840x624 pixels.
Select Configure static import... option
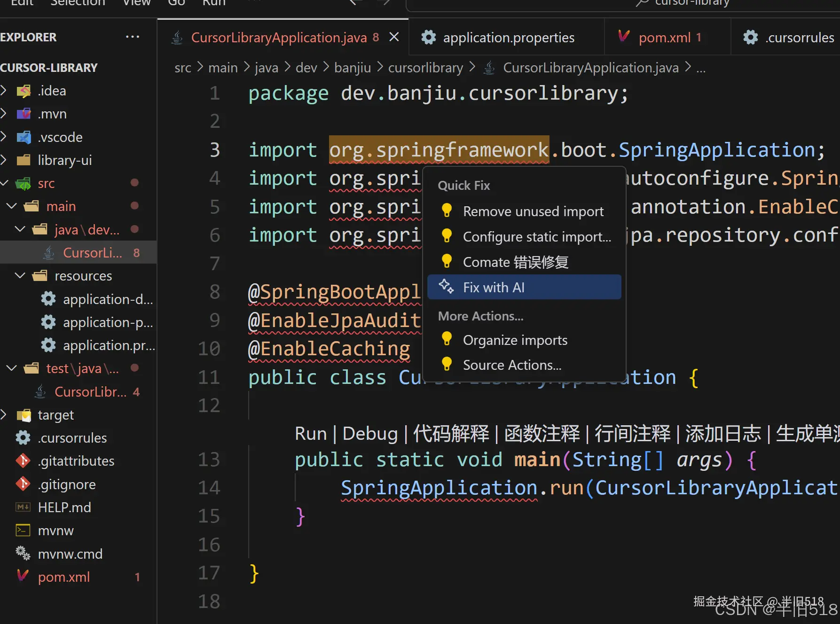(x=524, y=237)
